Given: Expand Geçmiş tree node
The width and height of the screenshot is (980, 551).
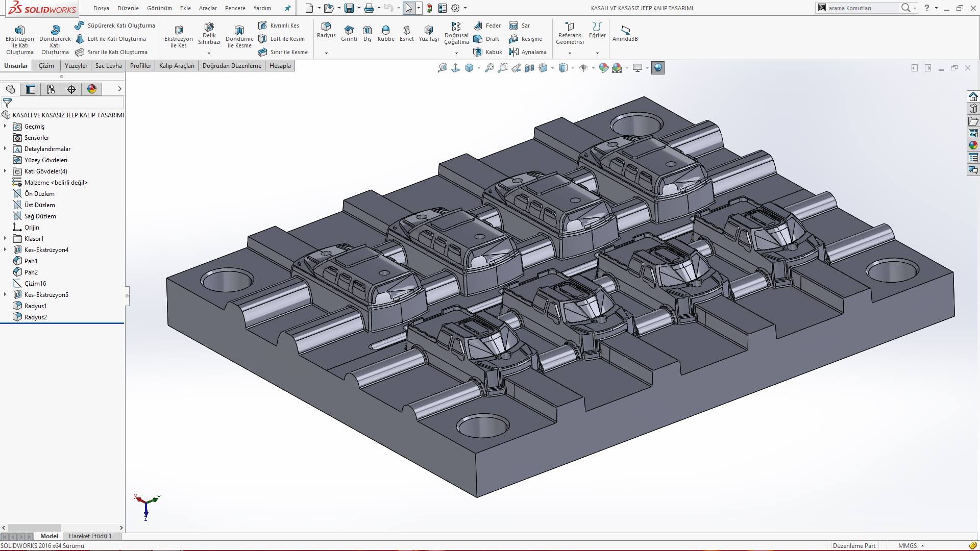Looking at the screenshot, I should point(5,126).
